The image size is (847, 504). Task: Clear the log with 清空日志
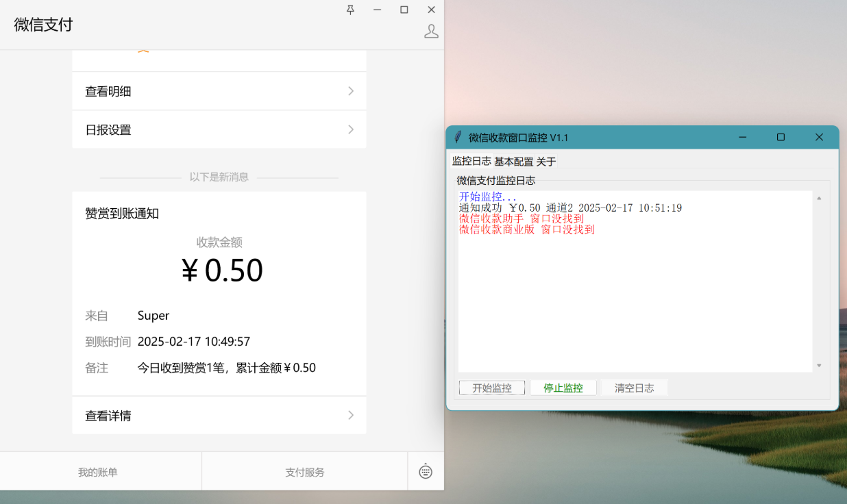634,388
